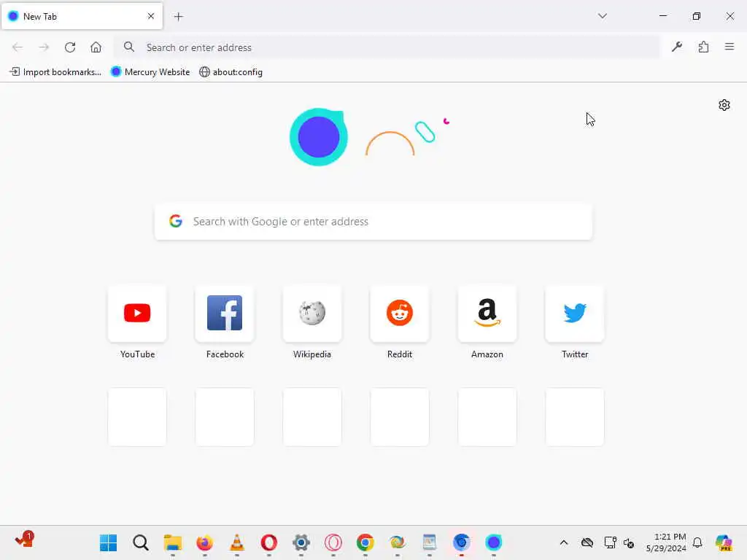Open the hamburger application menu

(x=729, y=47)
